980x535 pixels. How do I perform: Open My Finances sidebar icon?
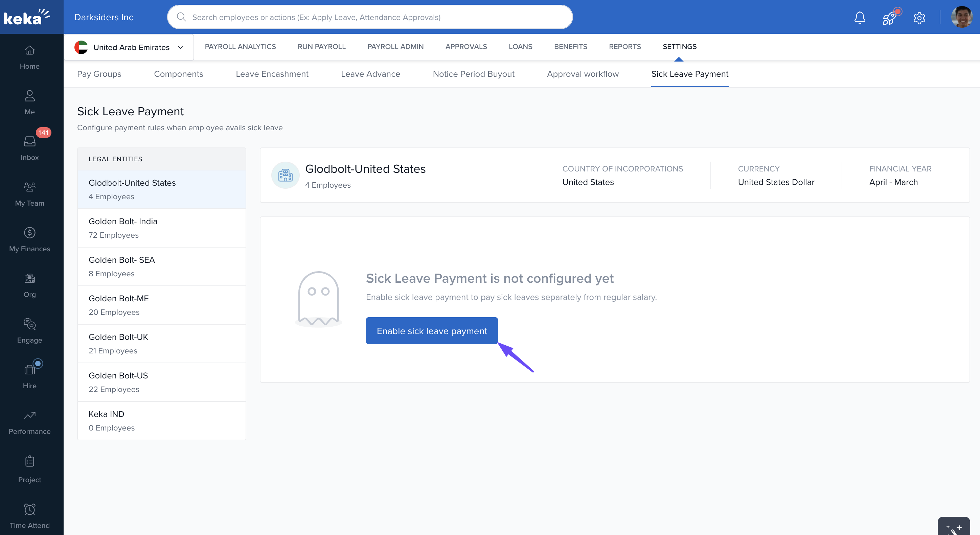30,239
